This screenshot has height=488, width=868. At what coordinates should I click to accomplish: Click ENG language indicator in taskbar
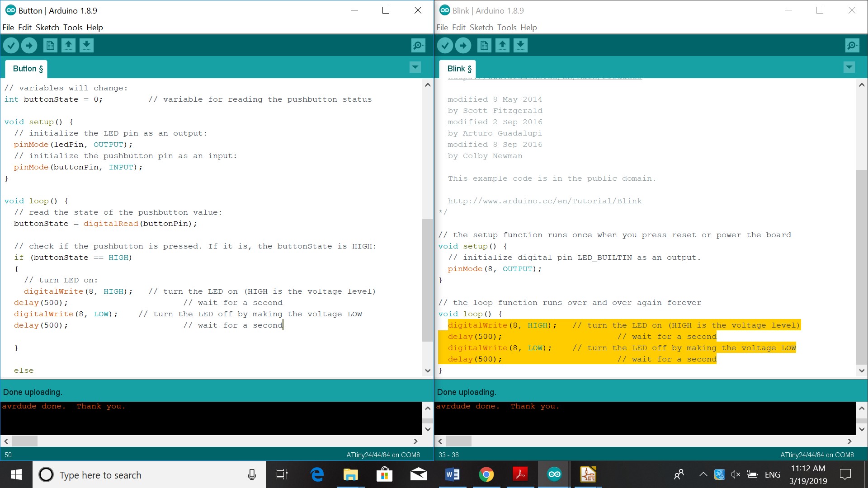(772, 474)
